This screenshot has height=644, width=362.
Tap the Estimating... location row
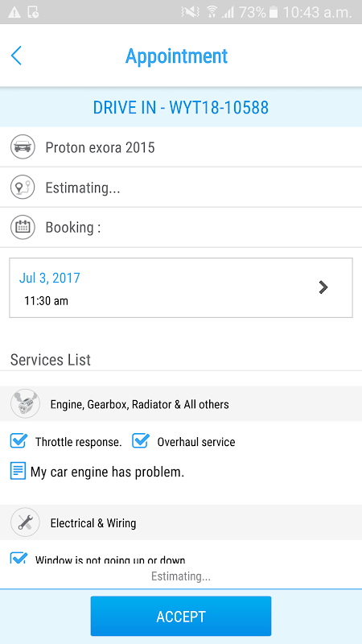point(181,188)
